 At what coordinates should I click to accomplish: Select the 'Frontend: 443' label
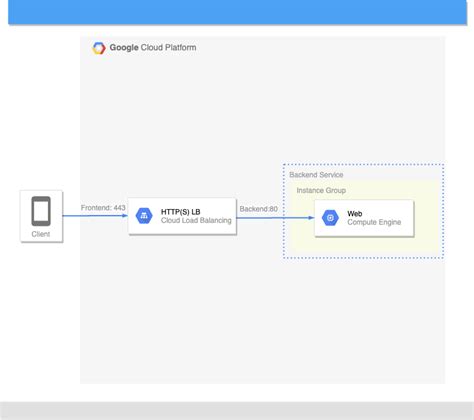(x=103, y=208)
